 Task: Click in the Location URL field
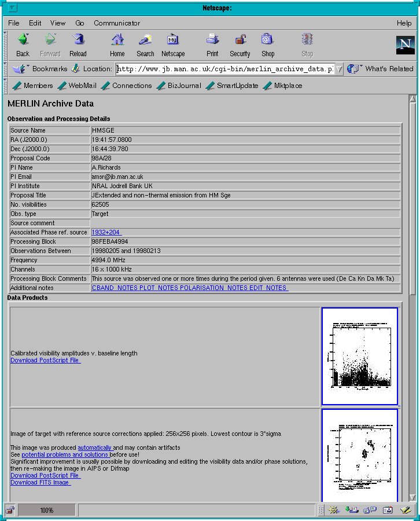pyautogui.click(x=225, y=69)
